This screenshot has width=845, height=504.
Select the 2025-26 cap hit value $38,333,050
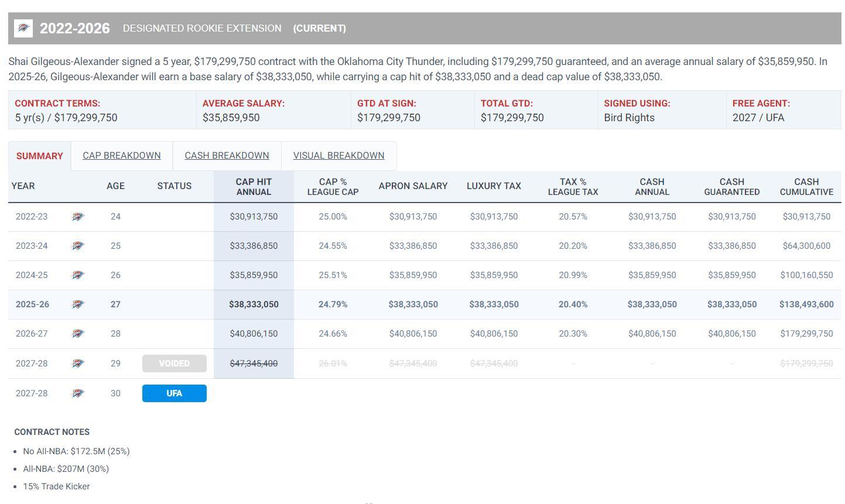pos(254,304)
